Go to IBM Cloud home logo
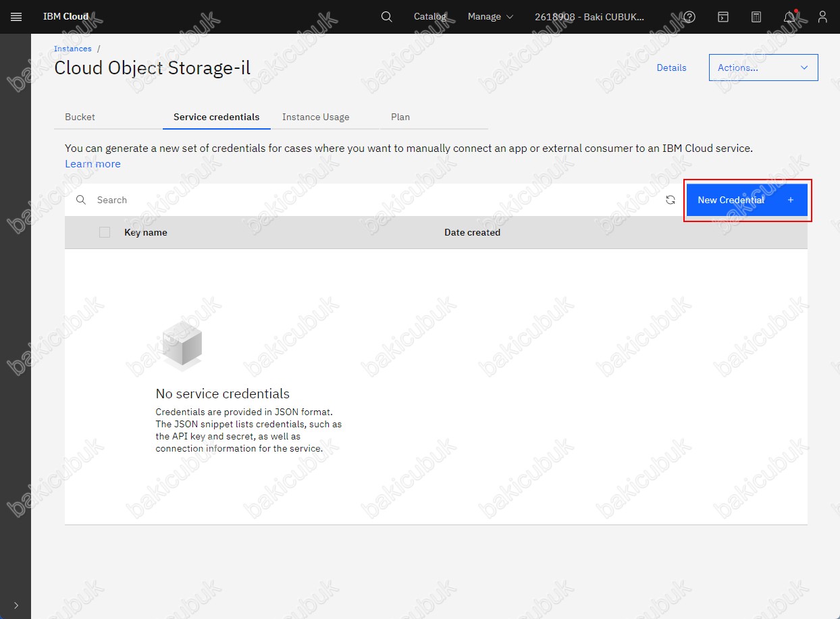 point(65,17)
